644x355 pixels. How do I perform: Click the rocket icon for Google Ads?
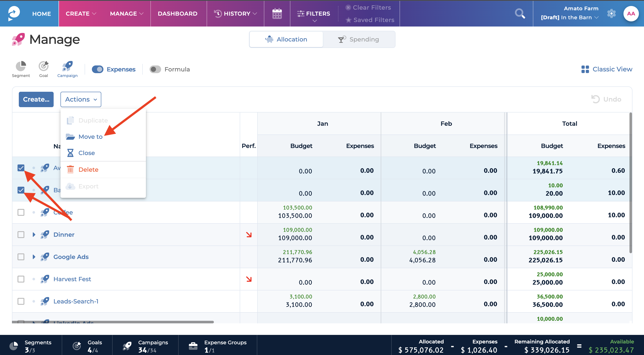(x=45, y=257)
